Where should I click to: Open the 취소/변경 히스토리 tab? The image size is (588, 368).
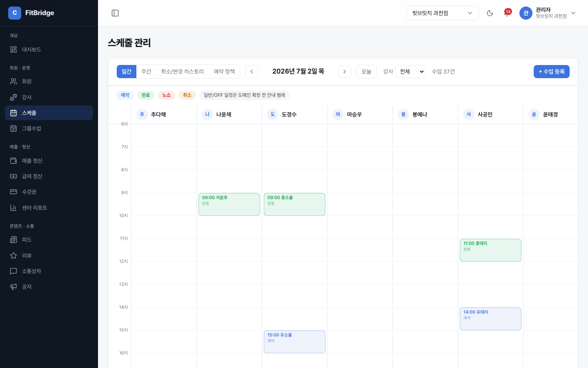coord(182,72)
